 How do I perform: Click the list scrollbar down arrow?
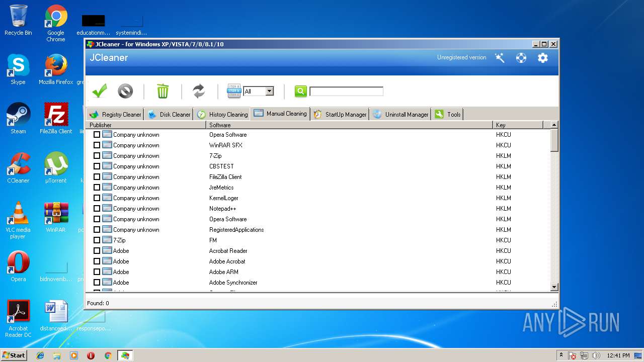pos(554,287)
